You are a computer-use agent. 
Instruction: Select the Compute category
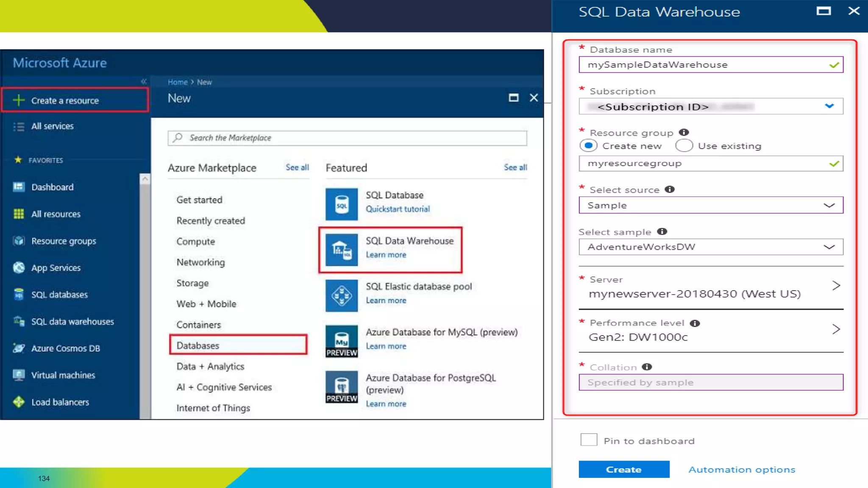click(x=195, y=241)
